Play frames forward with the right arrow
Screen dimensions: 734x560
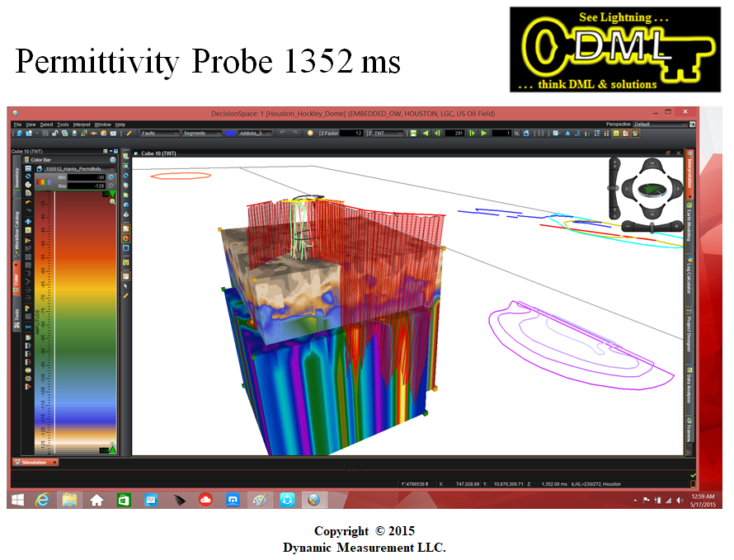(483, 134)
